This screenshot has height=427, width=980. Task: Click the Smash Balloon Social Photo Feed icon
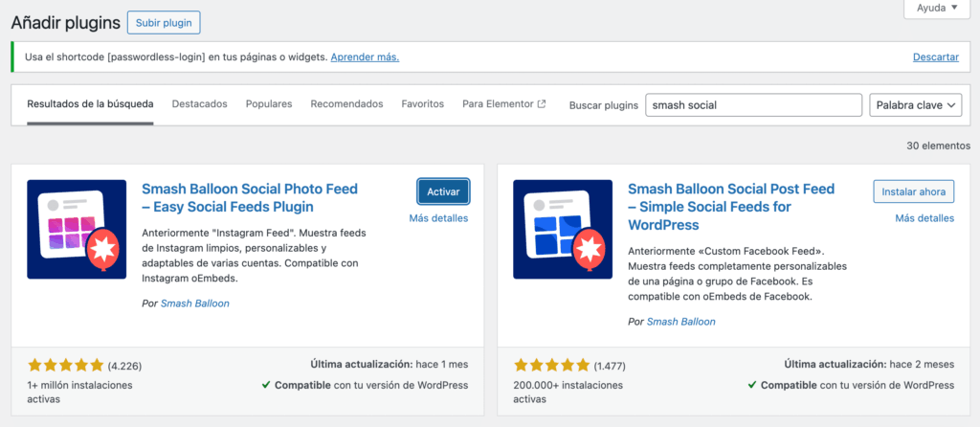77,229
